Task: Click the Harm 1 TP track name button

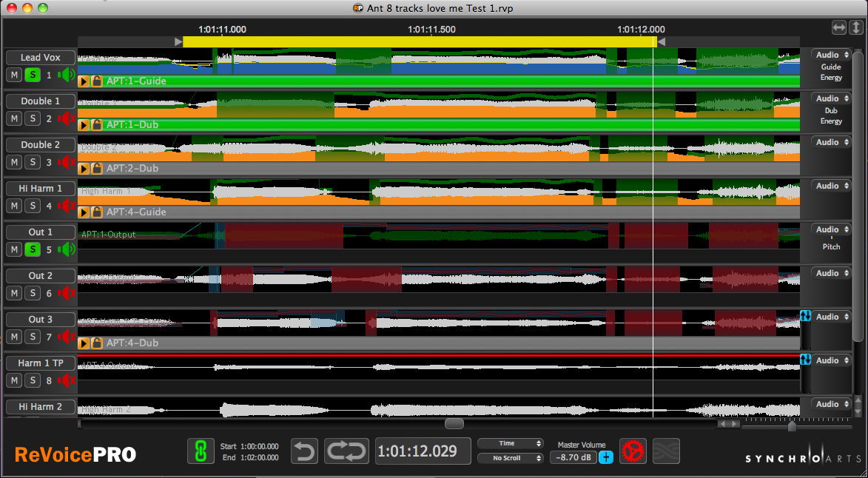Action: 41,363
